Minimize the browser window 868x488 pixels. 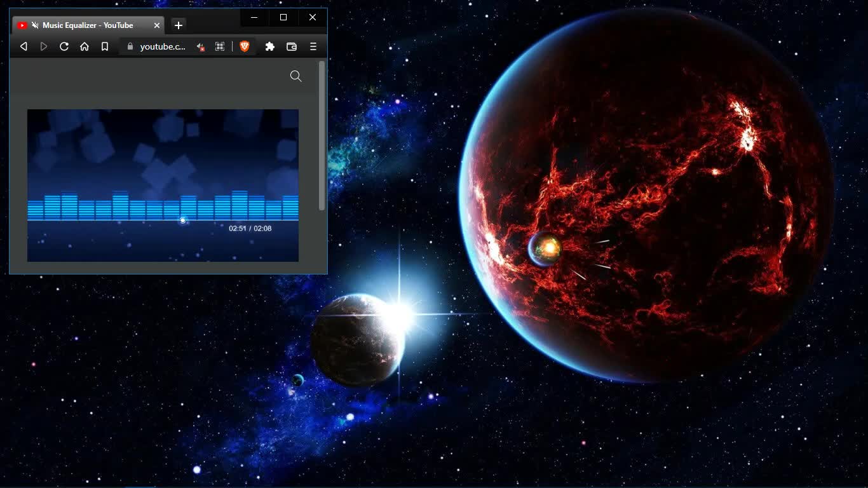254,17
